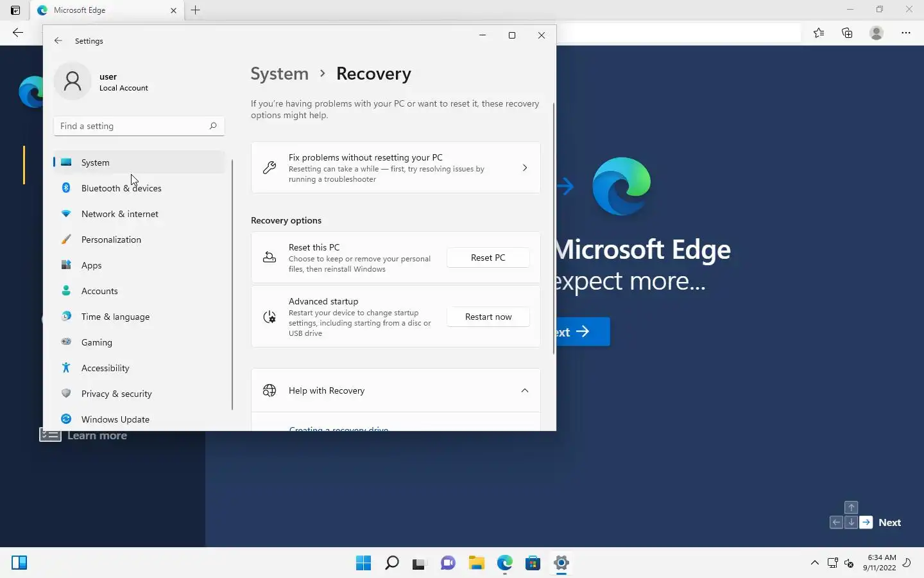Open Edge Favorites star icon

[x=819, y=33]
